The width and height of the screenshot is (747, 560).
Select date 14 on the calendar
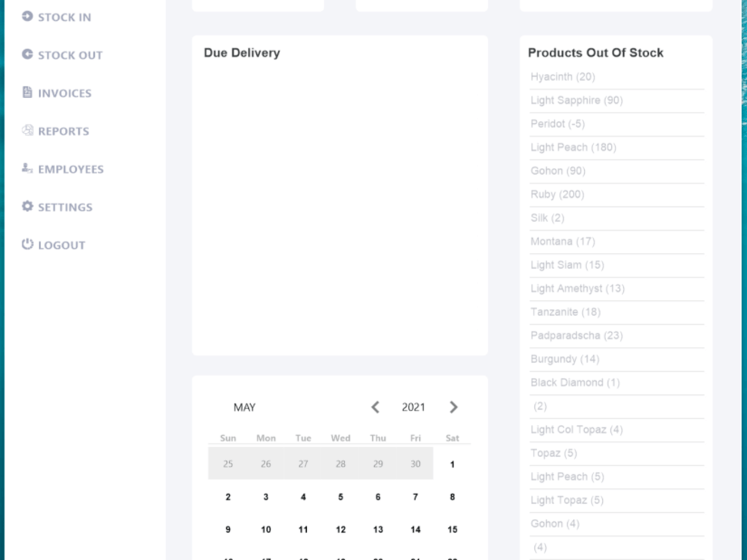pyautogui.click(x=415, y=529)
